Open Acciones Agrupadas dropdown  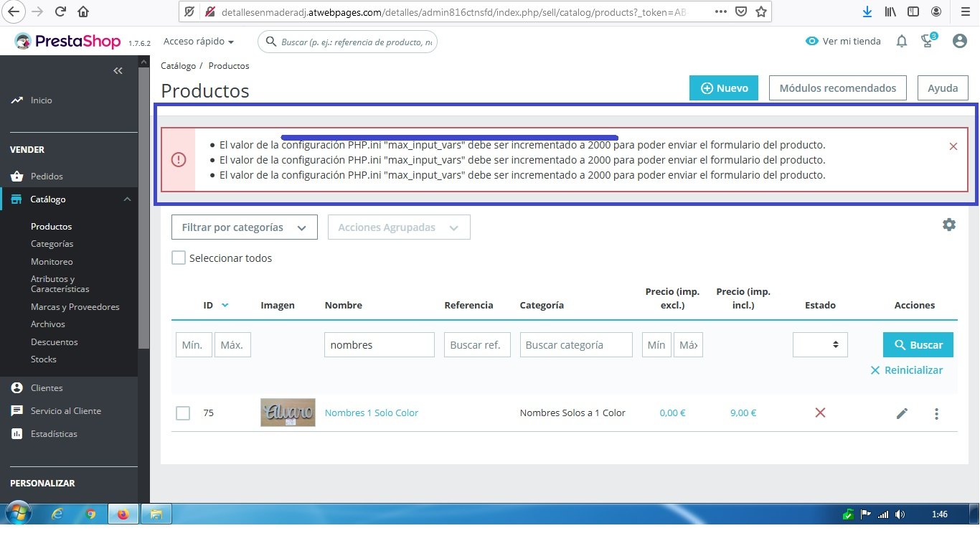(399, 227)
